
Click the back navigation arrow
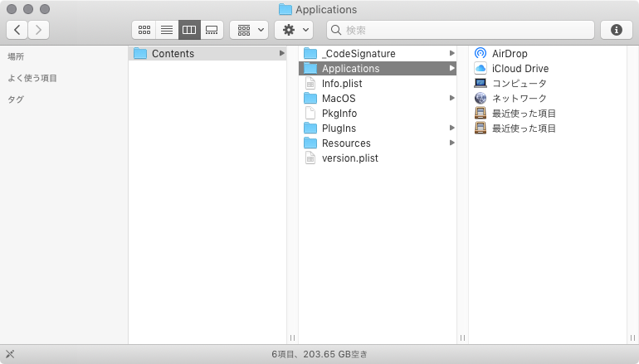17,30
